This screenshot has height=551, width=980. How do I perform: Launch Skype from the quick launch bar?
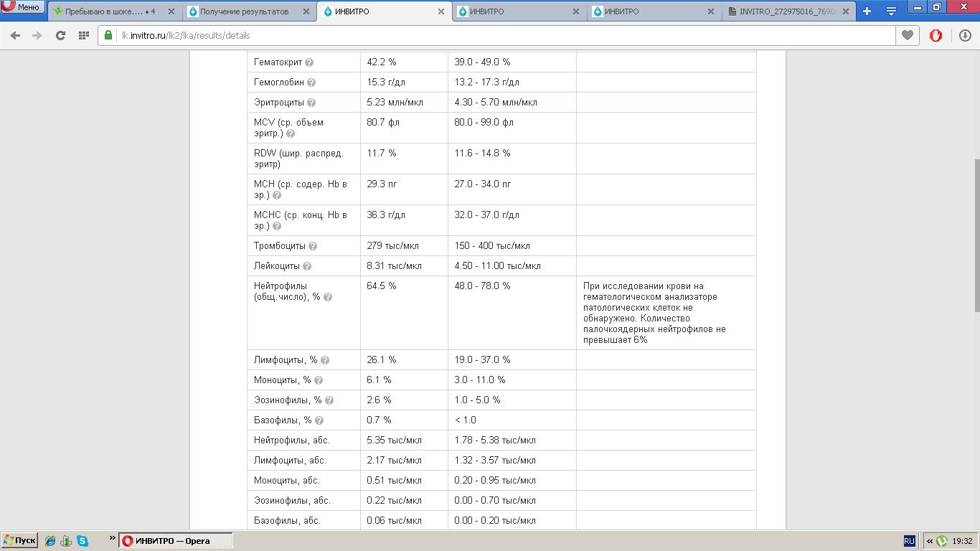pyautogui.click(x=83, y=541)
